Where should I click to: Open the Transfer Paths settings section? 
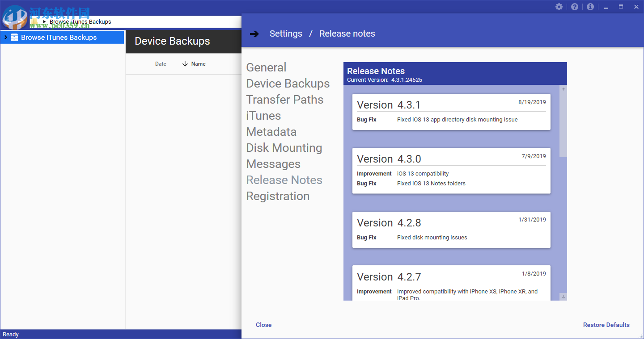click(x=285, y=100)
